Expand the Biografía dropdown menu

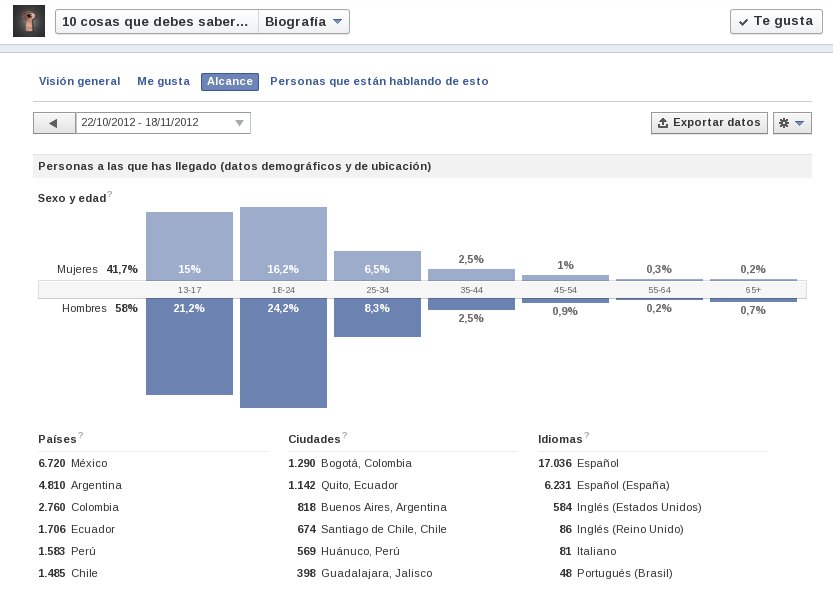[x=304, y=22]
